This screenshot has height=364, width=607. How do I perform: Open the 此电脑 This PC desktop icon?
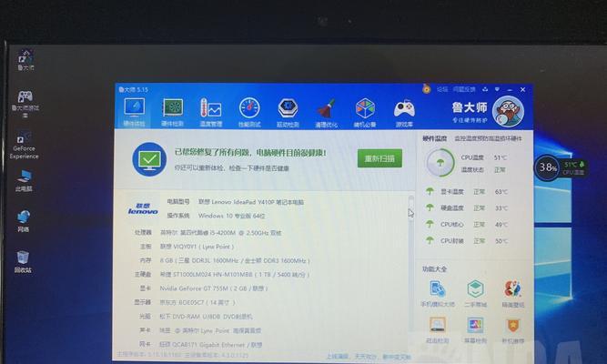click(24, 181)
